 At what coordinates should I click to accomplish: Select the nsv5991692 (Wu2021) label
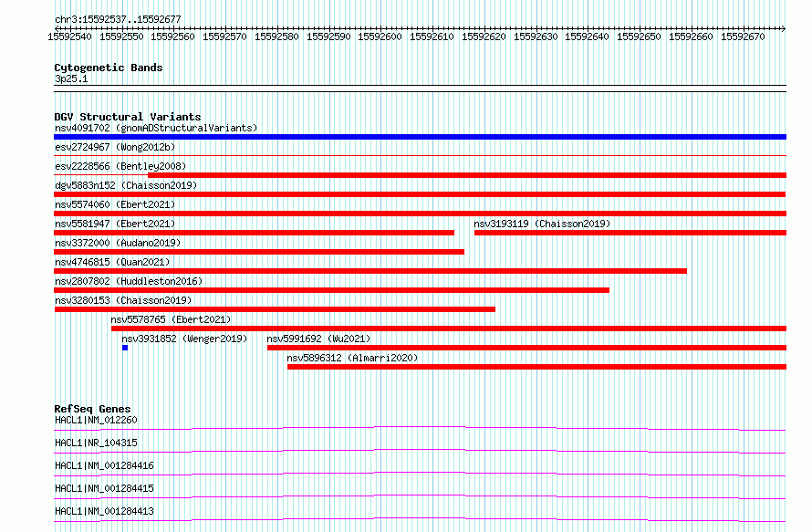click(x=318, y=339)
